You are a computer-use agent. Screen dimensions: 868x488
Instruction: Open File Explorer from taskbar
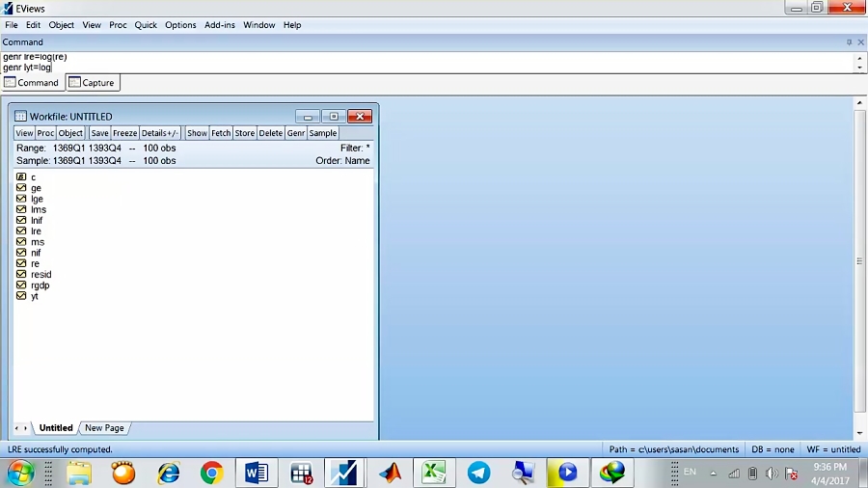79,474
